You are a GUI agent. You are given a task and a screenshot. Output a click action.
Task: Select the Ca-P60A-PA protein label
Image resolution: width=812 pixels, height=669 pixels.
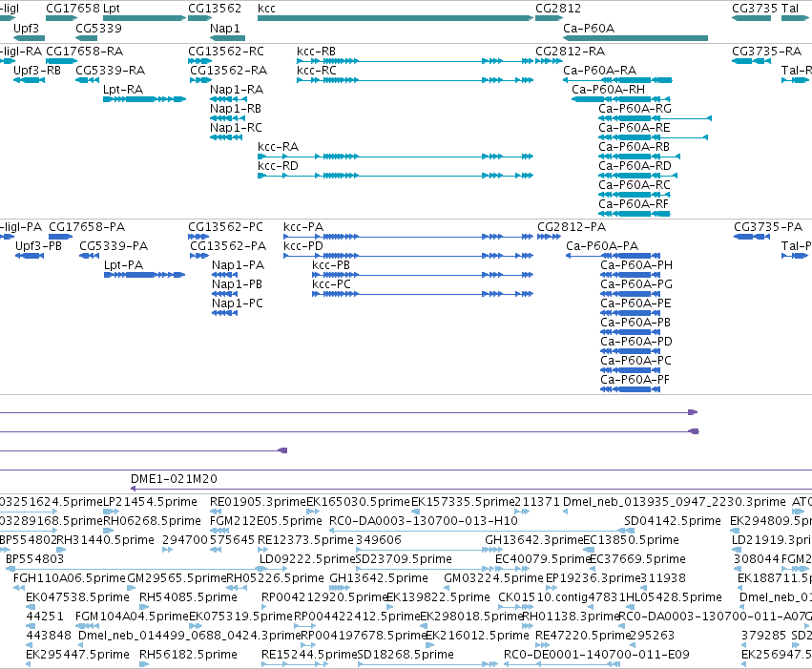602,246
